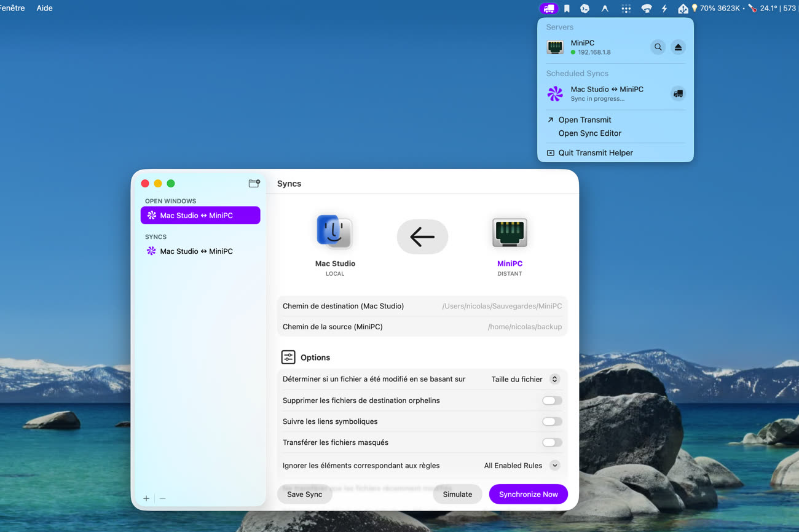
Task: Click the Mac Studio local label
Action: [x=335, y=264]
